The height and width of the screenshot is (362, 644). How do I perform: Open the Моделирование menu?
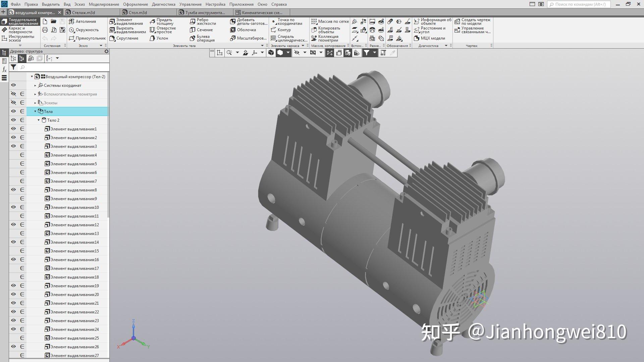coord(104,4)
